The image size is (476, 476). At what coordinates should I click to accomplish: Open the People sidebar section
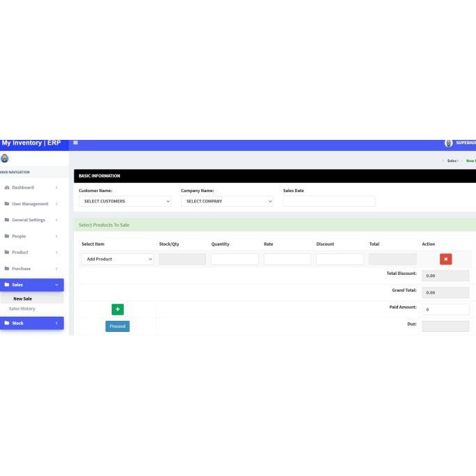coord(19,236)
